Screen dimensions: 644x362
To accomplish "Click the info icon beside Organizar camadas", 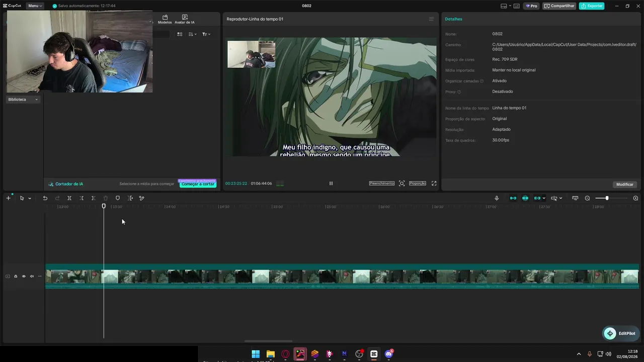I will (x=481, y=81).
